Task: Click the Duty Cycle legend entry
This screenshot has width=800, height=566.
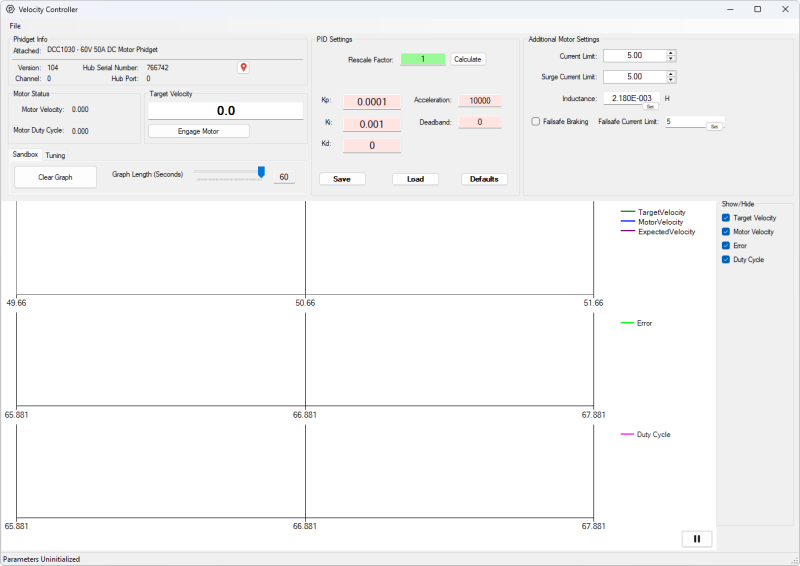Action: (645, 434)
